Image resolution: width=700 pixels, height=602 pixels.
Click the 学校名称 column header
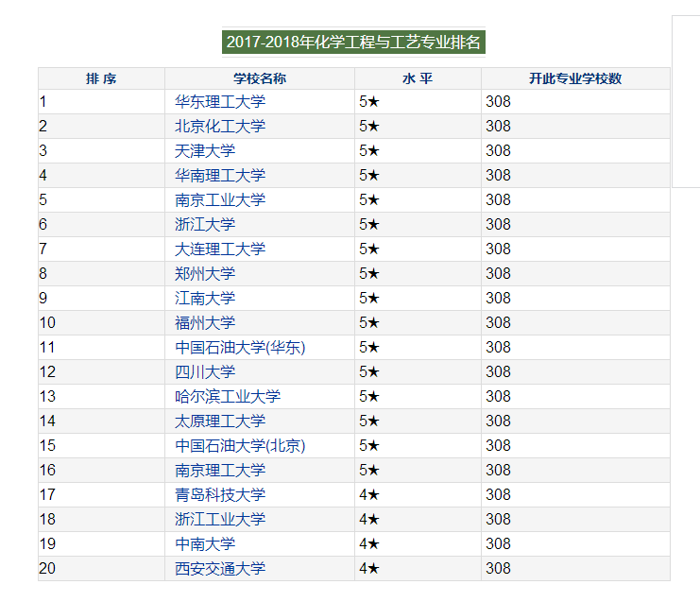click(x=260, y=78)
